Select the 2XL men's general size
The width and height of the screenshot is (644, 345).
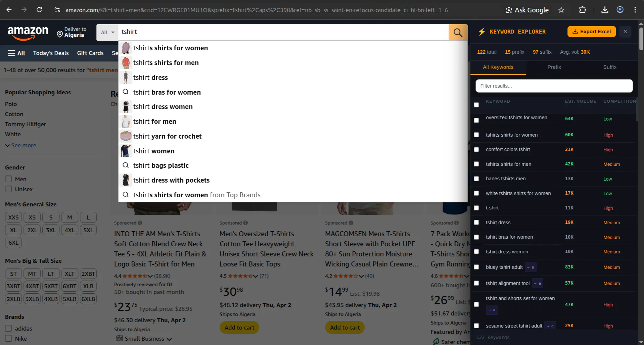[x=32, y=230]
